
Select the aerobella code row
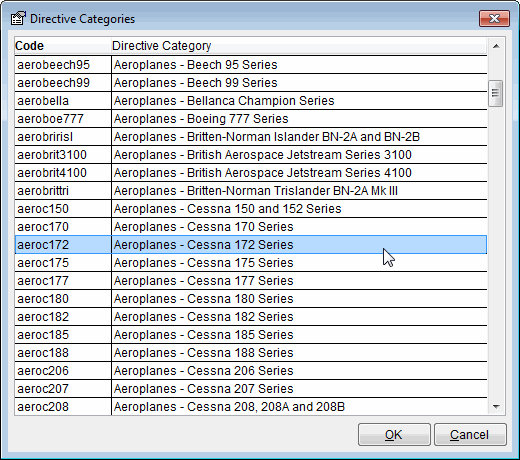click(x=251, y=101)
